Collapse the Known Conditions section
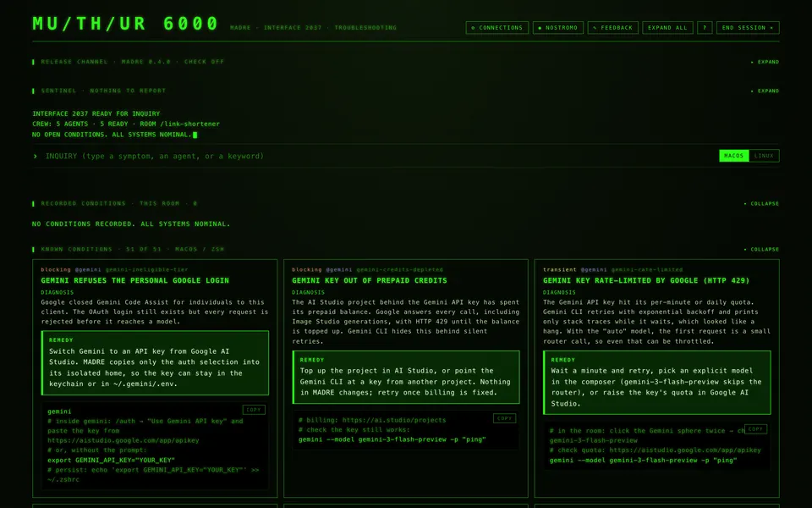This screenshot has height=508, width=812. pos(761,249)
